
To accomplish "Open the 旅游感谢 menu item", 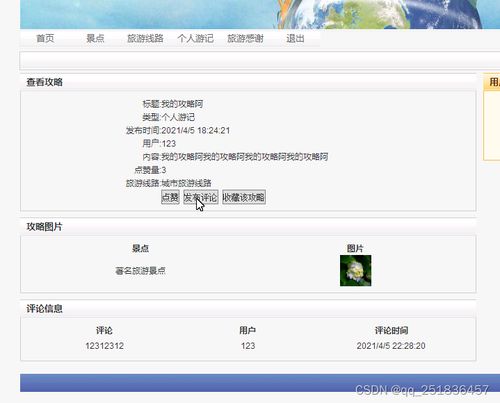I will click(245, 38).
